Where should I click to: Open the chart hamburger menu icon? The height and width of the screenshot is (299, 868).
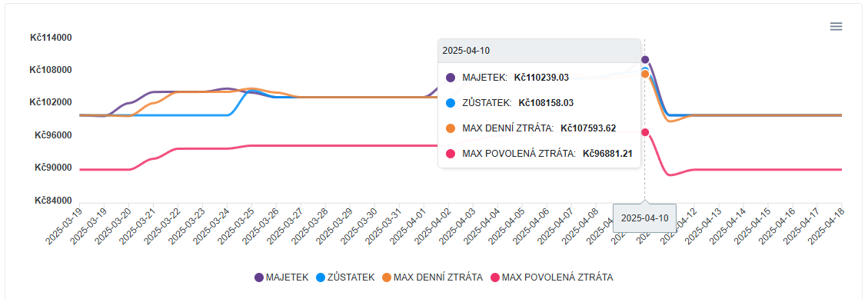[x=836, y=27]
